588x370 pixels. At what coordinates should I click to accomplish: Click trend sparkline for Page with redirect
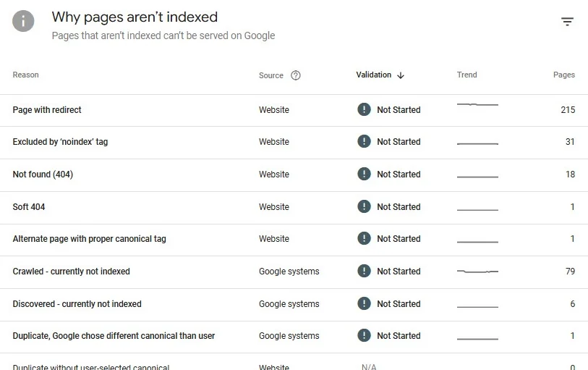[477, 106]
